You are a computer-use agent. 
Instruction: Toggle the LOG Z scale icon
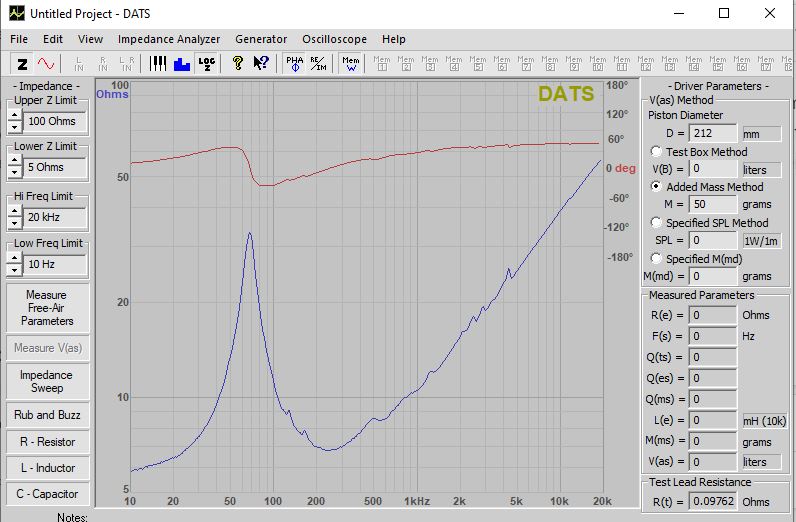207,64
